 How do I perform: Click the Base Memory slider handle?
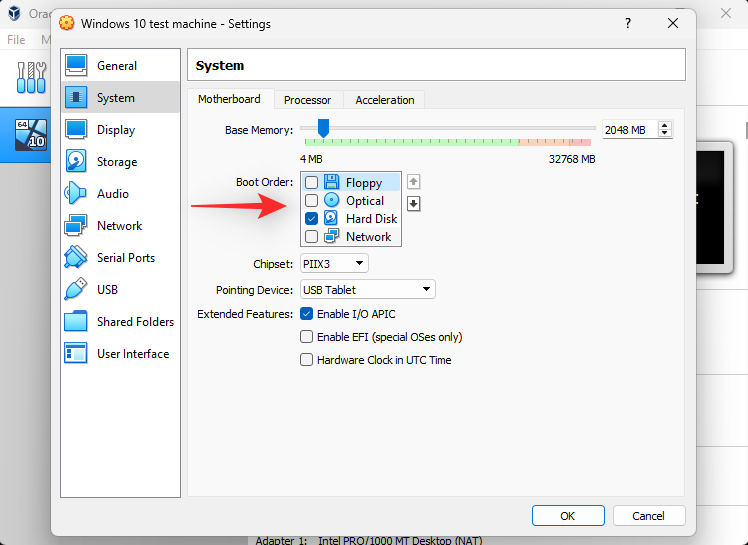tap(323, 128)
